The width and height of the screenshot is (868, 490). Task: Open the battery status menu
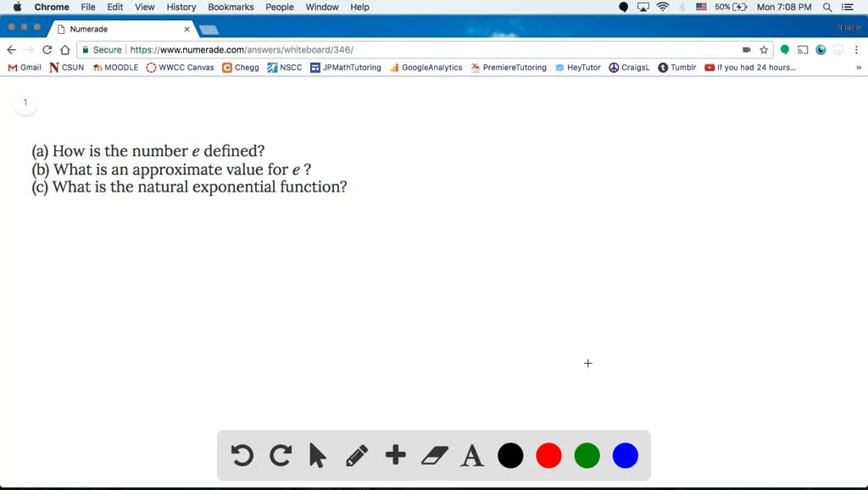click(731, 7)
